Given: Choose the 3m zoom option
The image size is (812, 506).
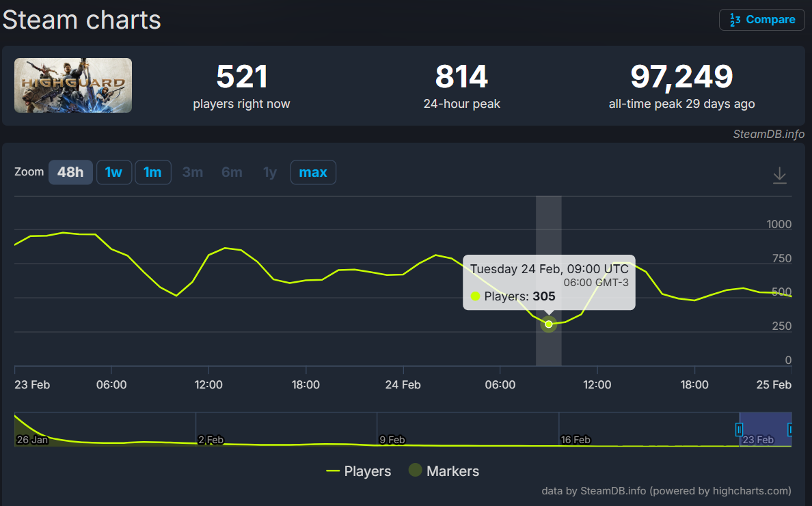Looking at the screenshot, I should [193, 172].
